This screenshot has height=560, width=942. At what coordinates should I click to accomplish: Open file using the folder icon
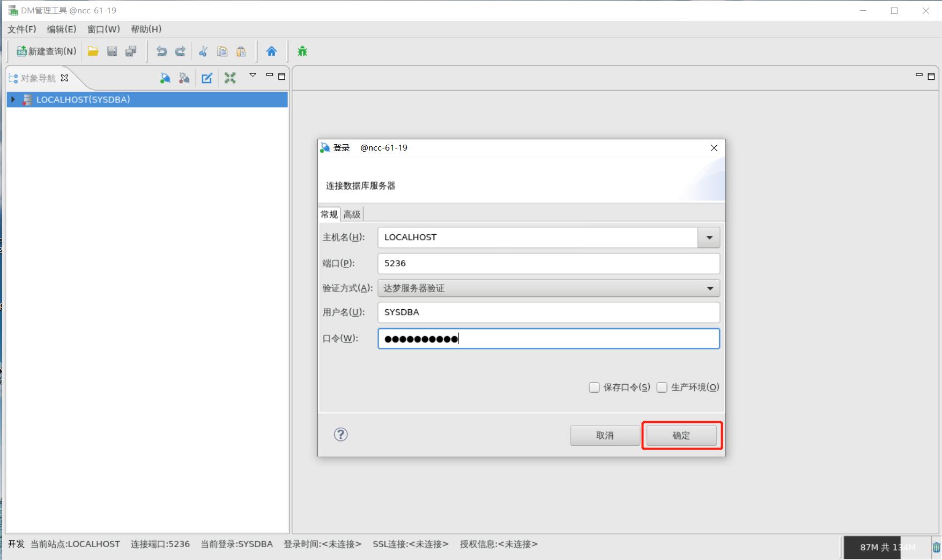(x=93, y=51)
